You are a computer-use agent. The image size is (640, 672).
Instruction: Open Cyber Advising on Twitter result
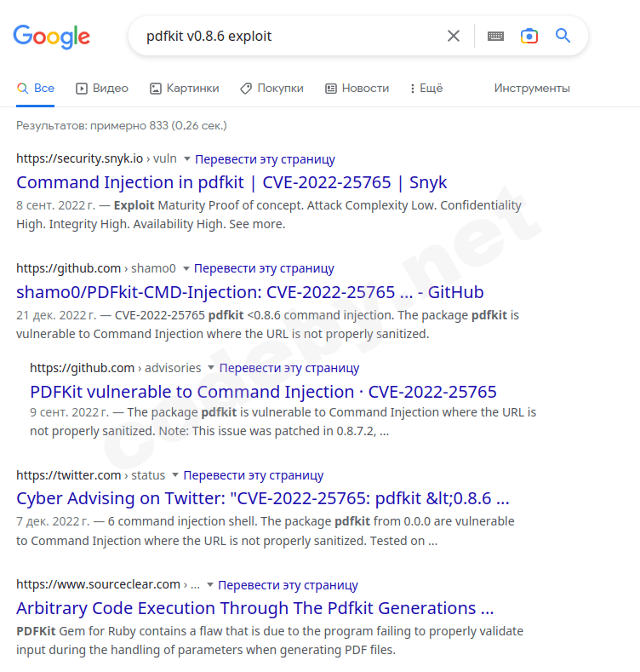coord(263,498)
